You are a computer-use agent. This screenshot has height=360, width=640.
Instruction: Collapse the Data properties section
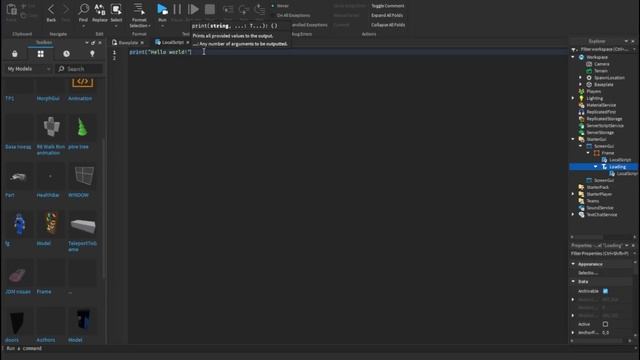(573, 282)
